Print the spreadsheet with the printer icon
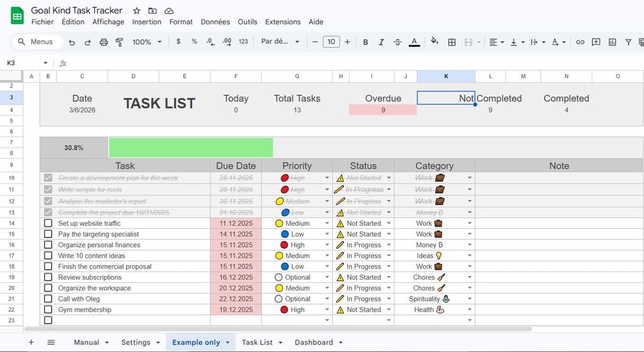This screenshot has height=352, width=644. pyautogui.click(x=104, y=42)
